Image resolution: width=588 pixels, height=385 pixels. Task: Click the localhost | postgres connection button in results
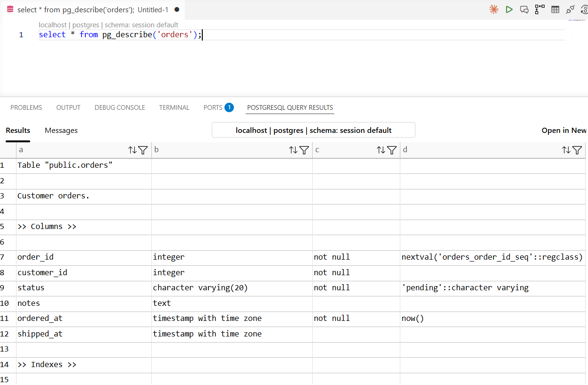pos(314,130)
